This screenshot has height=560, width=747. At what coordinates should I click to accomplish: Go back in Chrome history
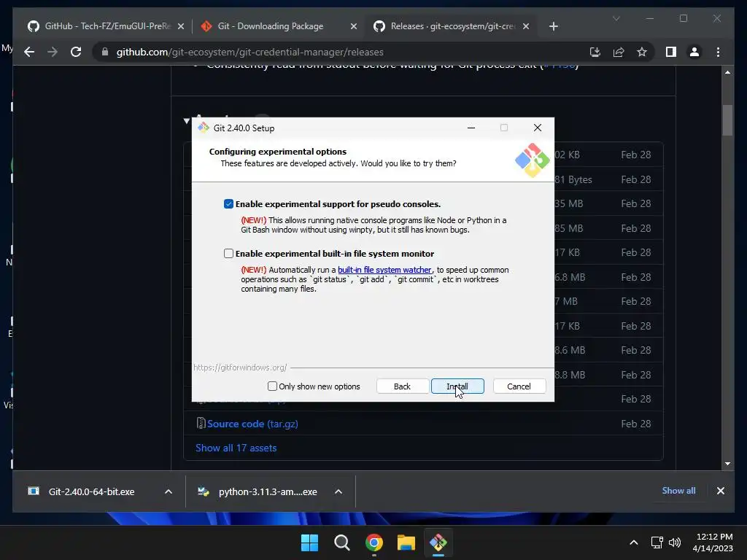point(29,52)
